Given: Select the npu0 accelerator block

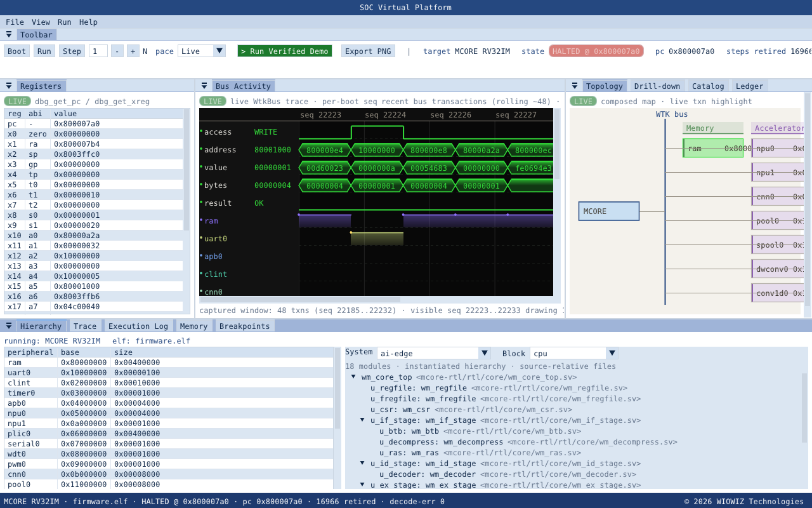Looking at the screenshot, I should tap(778, 148).
